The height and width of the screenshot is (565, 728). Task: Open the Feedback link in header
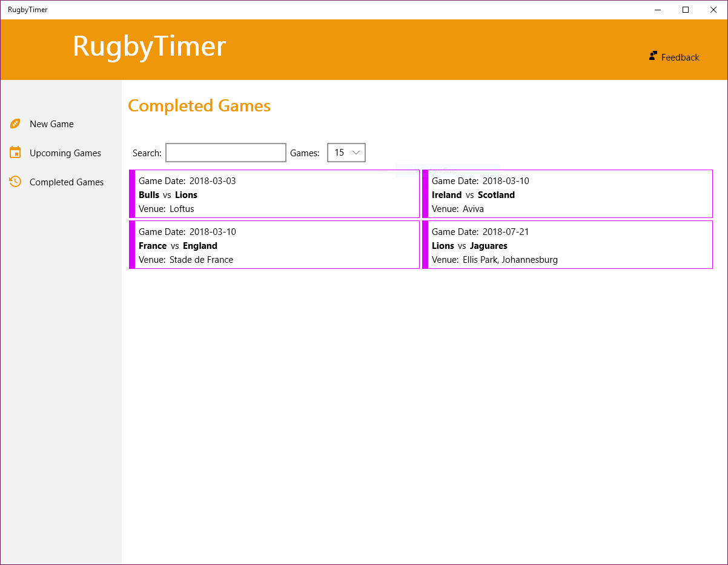pos(680,58)
